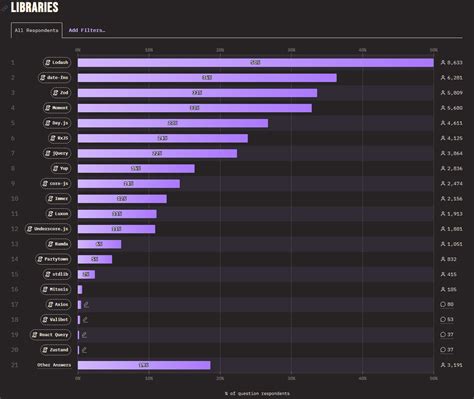
Task: Click the Partytown library label
Action: click(x=53, y=259)
